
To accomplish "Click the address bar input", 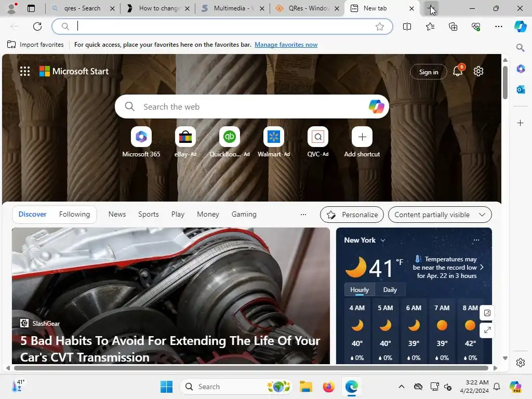I will 222,26.
